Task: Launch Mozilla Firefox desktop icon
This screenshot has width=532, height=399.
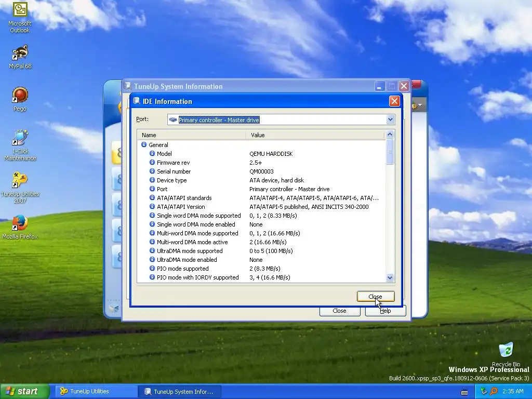Action: [20, 227]
